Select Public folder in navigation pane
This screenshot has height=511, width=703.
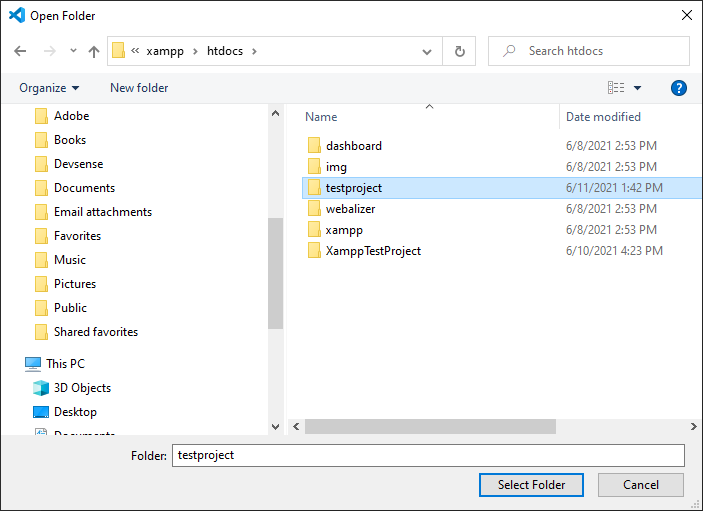tap(70, 308)
